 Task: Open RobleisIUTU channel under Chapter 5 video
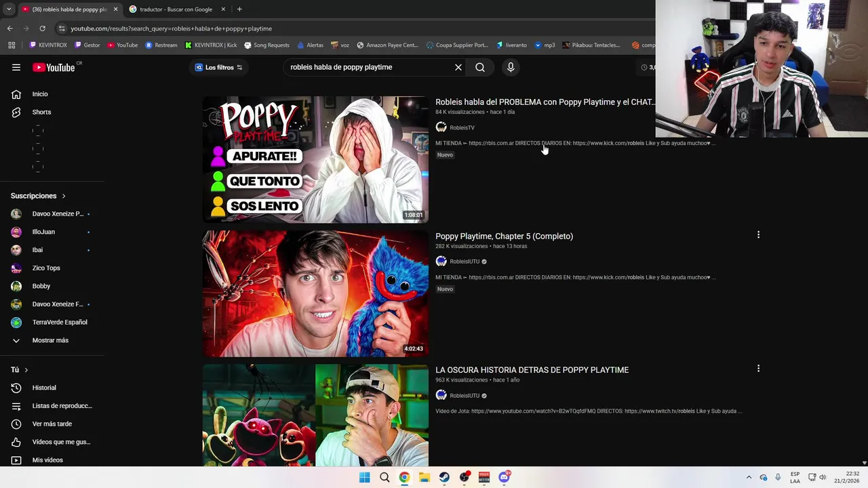click(465, 262)
